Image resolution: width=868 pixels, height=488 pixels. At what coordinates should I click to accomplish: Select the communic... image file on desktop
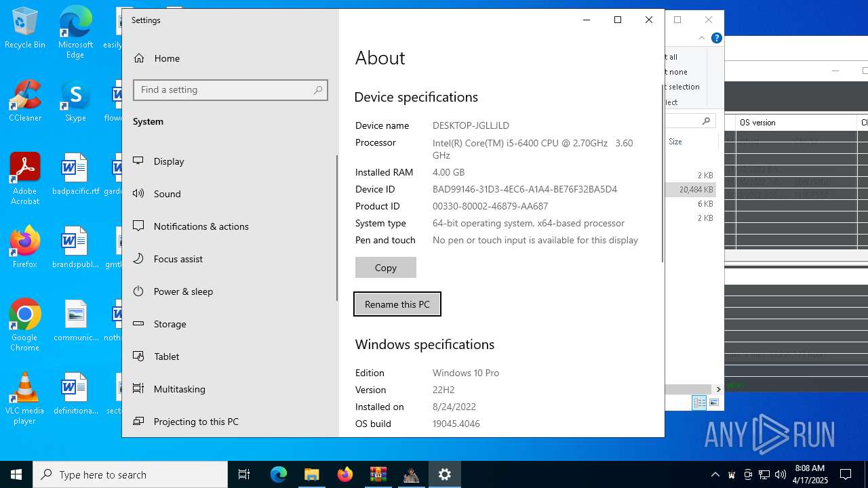click(75, 321)
